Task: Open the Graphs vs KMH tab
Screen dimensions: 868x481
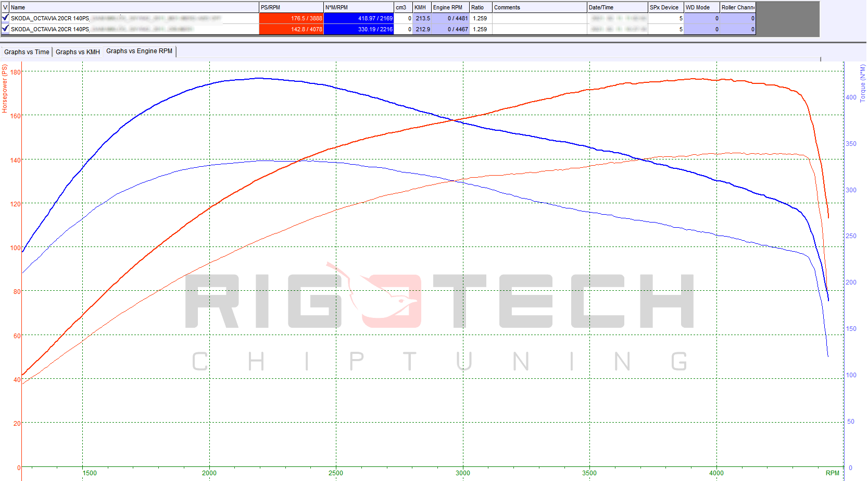Action: [78, 52]
